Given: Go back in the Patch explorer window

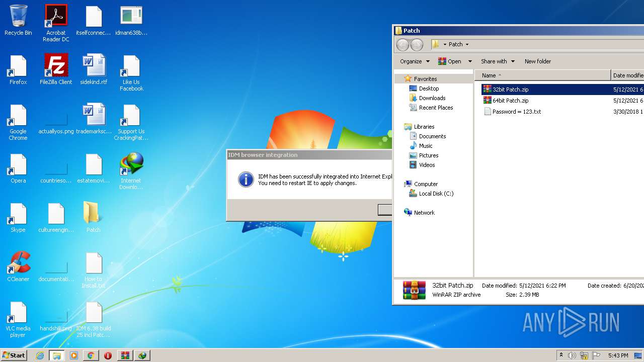Looking at the screenshot, I should click(403, 45).
